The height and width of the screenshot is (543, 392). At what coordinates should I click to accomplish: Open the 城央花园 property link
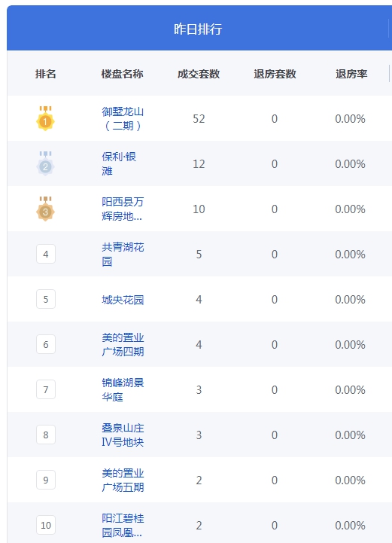coord(123,300)
